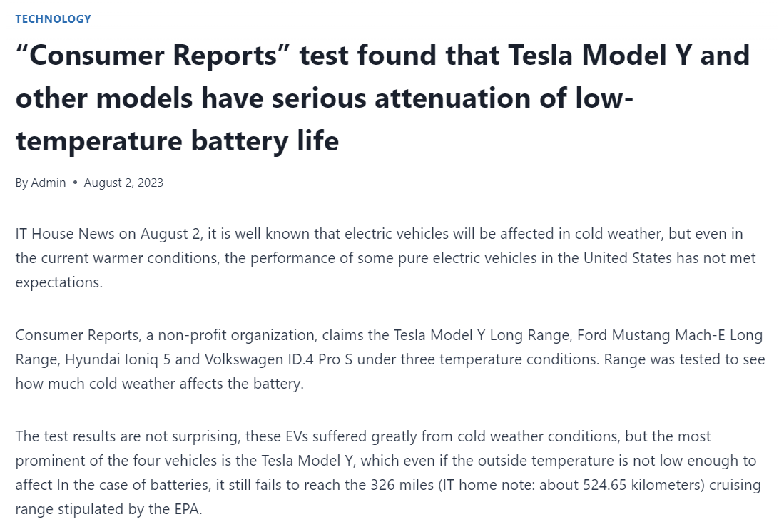Click the word "expectations." ending first paragraph

point(59,282)
